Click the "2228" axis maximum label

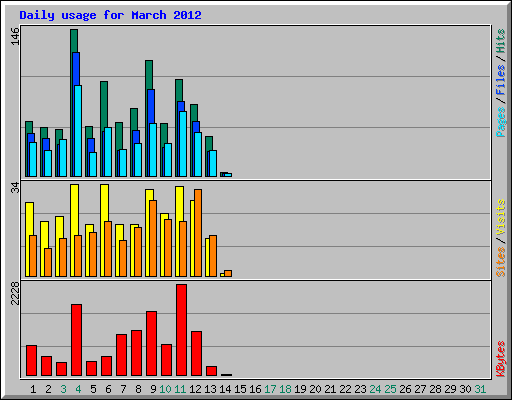coord(15,293)
